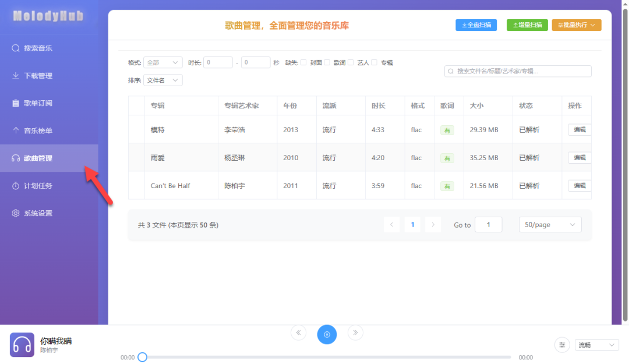Click the 全盘扫描 full scan button
The height and width of the screenshot is (364, 629).
click(x=476, y=25)
